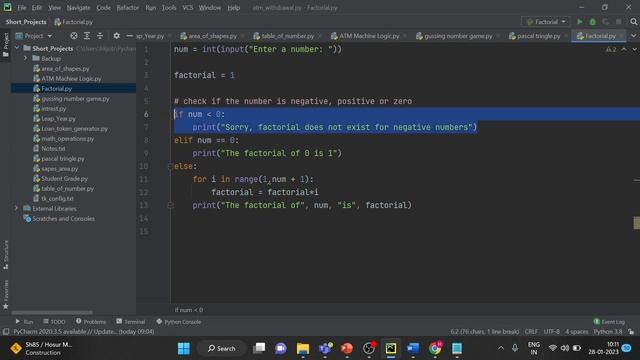Select Student Grade.py in project tree
Image resolution: width=640 pixels, height=360 pixels.
64,178
